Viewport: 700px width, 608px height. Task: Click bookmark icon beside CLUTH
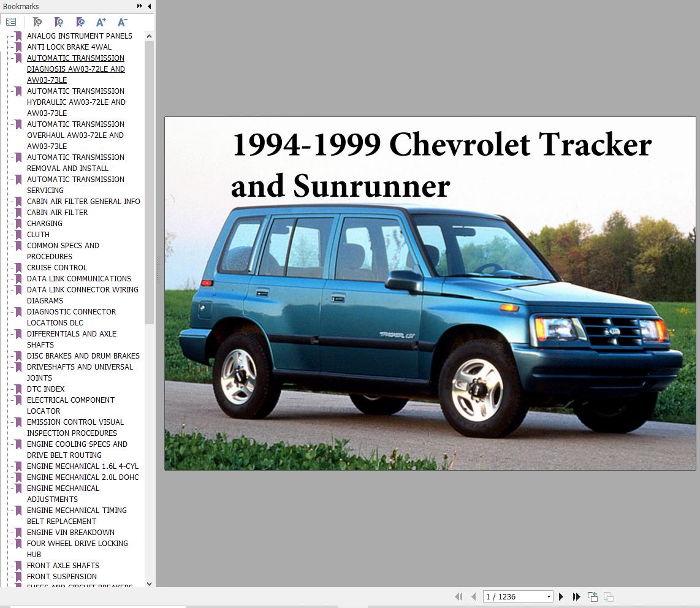click(x=18, y=234)
